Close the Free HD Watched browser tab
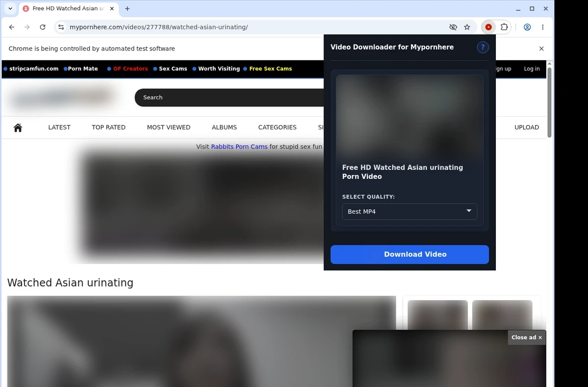 point(112,8)
